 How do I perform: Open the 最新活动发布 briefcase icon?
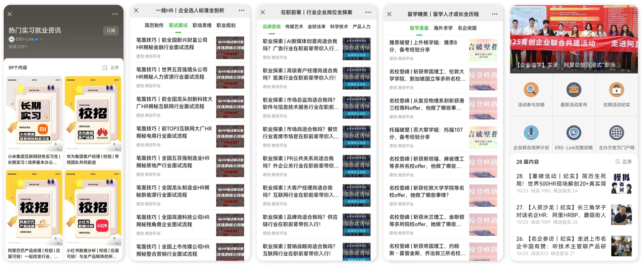[x=574, y=90]
